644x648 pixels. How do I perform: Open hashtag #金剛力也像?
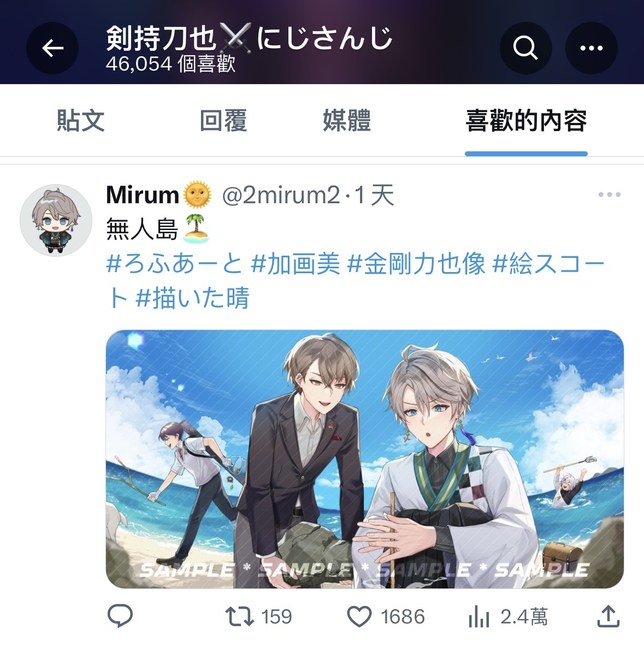click(416, 264)
